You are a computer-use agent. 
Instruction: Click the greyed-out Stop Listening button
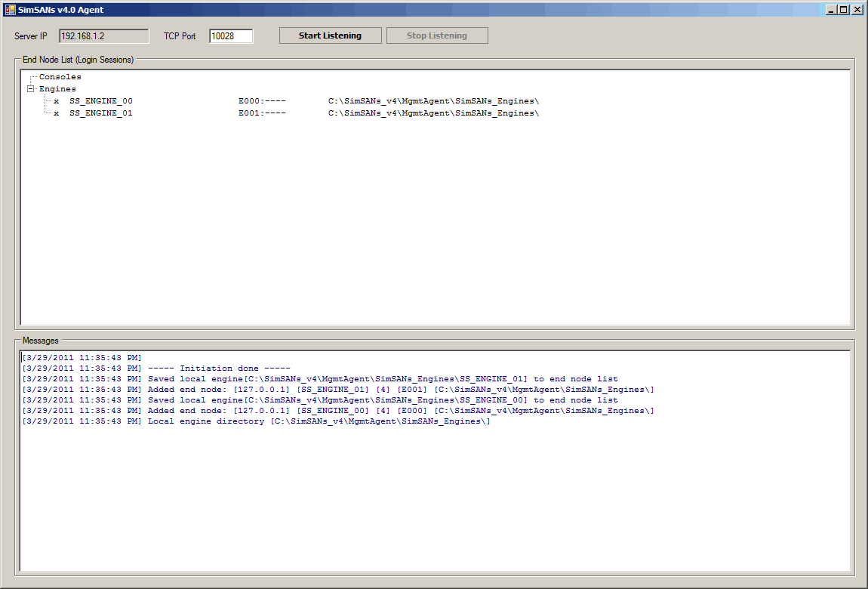coord(436,35)
